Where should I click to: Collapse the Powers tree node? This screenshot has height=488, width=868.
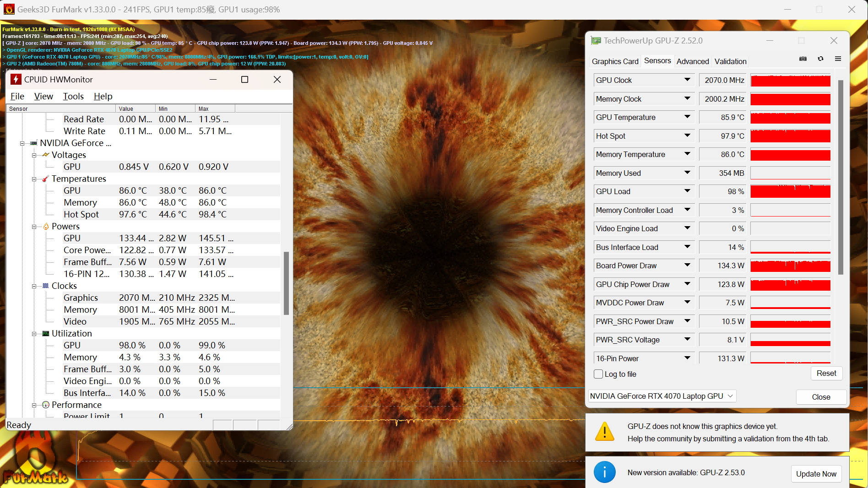click(x=34, y=227)
